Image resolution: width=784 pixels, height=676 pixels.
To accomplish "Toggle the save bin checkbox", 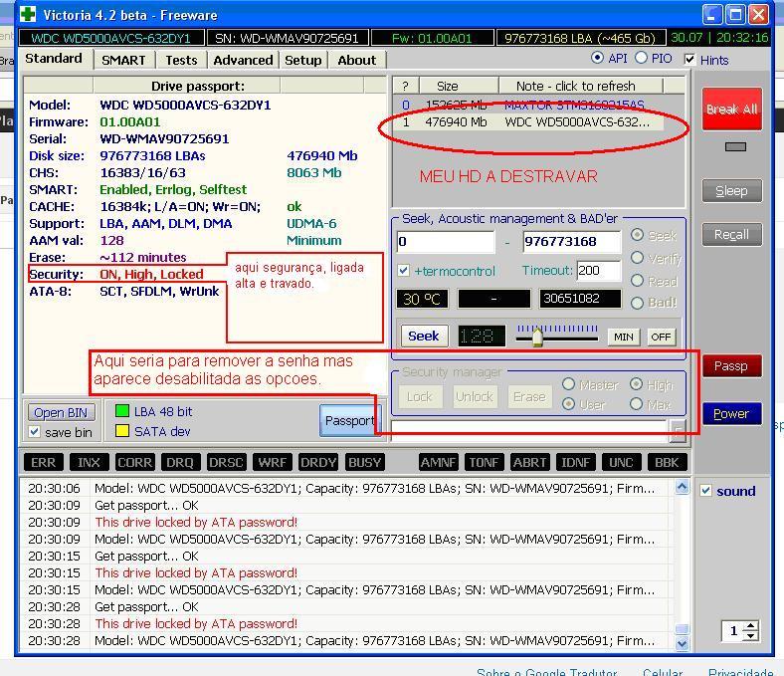I will 34,431.
